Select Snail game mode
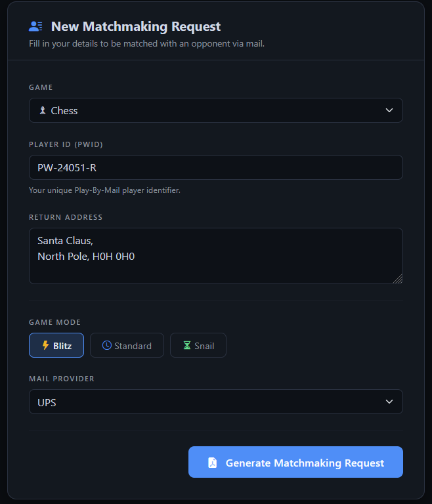 pos(198,346)
